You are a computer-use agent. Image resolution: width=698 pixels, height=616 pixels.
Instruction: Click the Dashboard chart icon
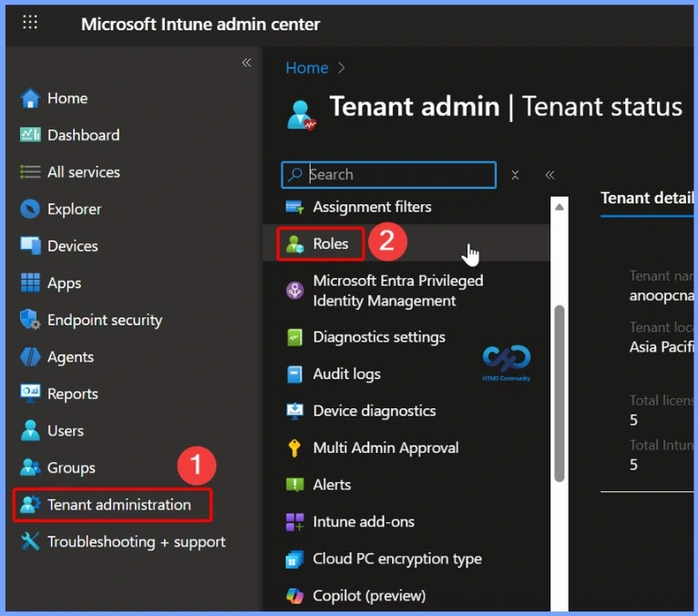point(30,135)
